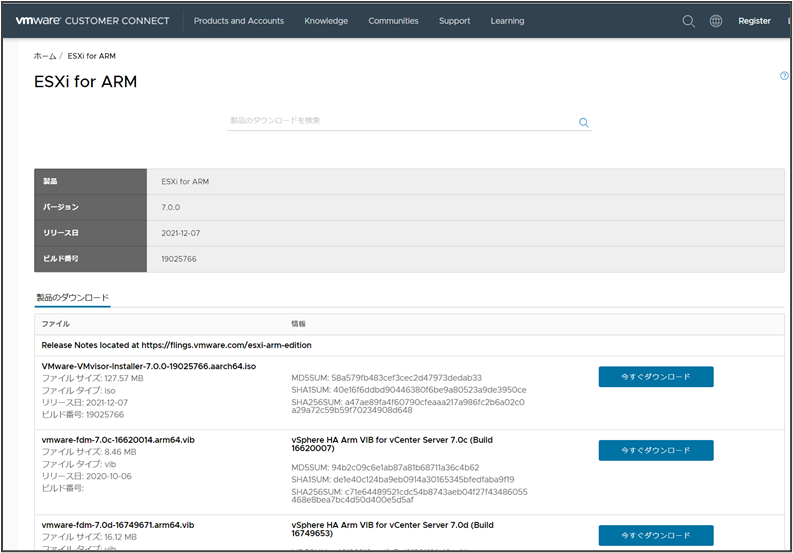
Task: Click MD5SUM 58a579fb483cef3cec2d47973dedab33
Action: (x=386, y=378)
